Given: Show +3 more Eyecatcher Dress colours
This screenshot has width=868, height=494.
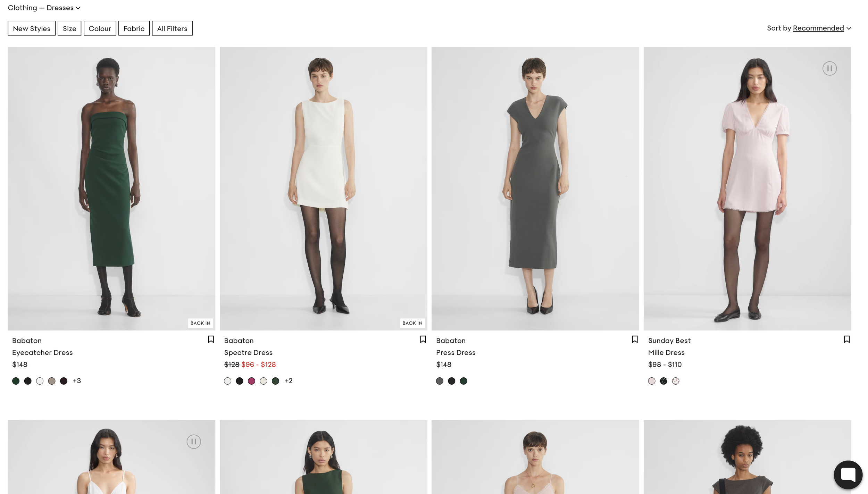Looking at the screenshot, I should pyautogui.click(x=77, y=381).
